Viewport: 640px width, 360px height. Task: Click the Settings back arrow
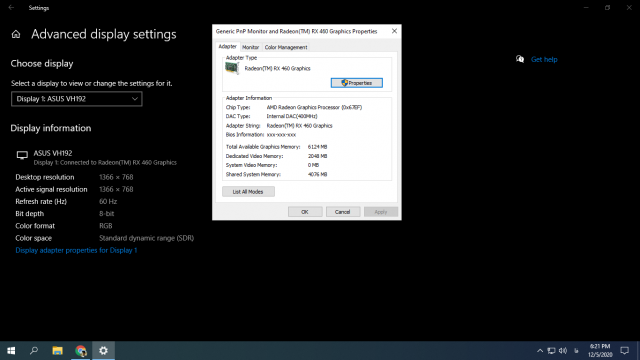(11, 7)
